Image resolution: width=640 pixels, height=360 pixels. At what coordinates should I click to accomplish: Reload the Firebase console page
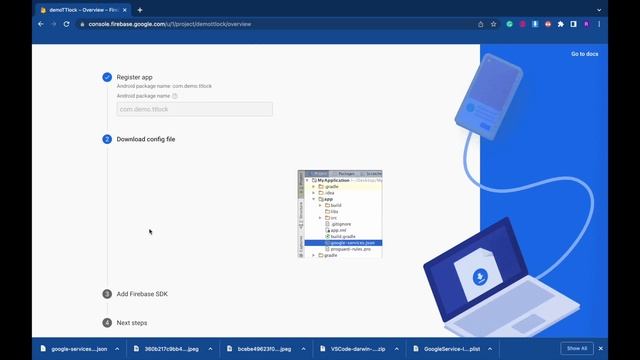pyautogui.click(x=67, y=24)
